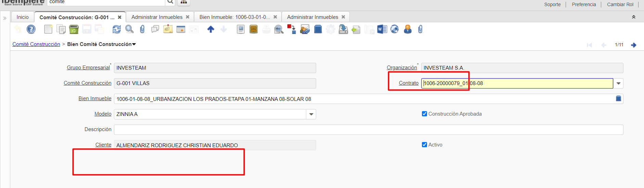Click the Help question mark icon
The width and height of the screenshot is (644, 188).
pos(31,30)
